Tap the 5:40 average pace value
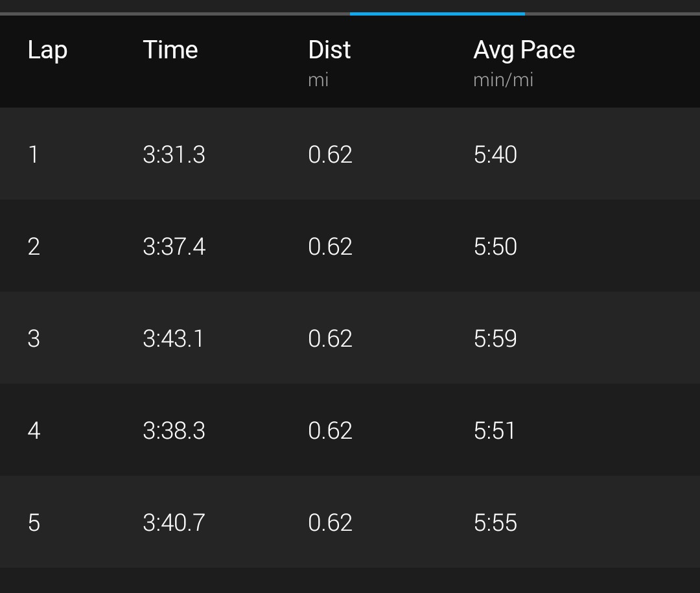The image size is (700, 593). point(495,154)
